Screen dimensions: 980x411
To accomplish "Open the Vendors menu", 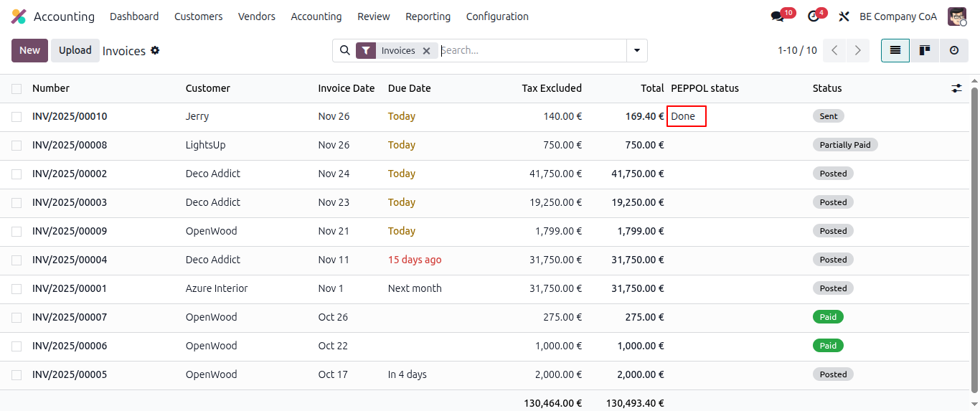I will pyautogui.click(x=256, y=16).
